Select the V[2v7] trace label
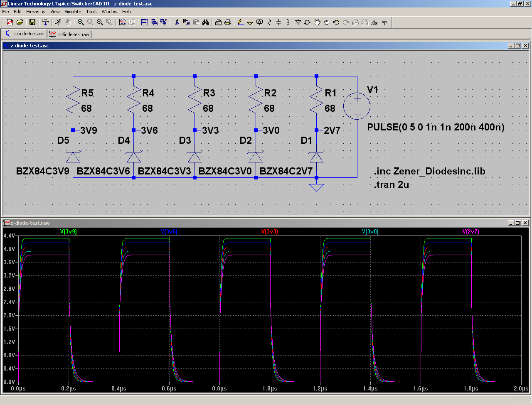This screenshot has height=405, width=532. pos(470,232)
